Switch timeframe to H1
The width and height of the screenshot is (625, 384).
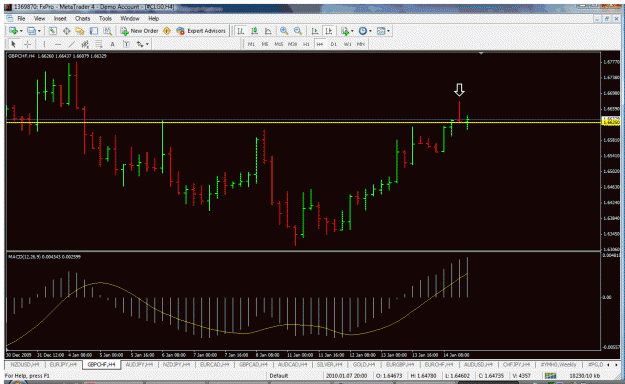tap(306, 44)
